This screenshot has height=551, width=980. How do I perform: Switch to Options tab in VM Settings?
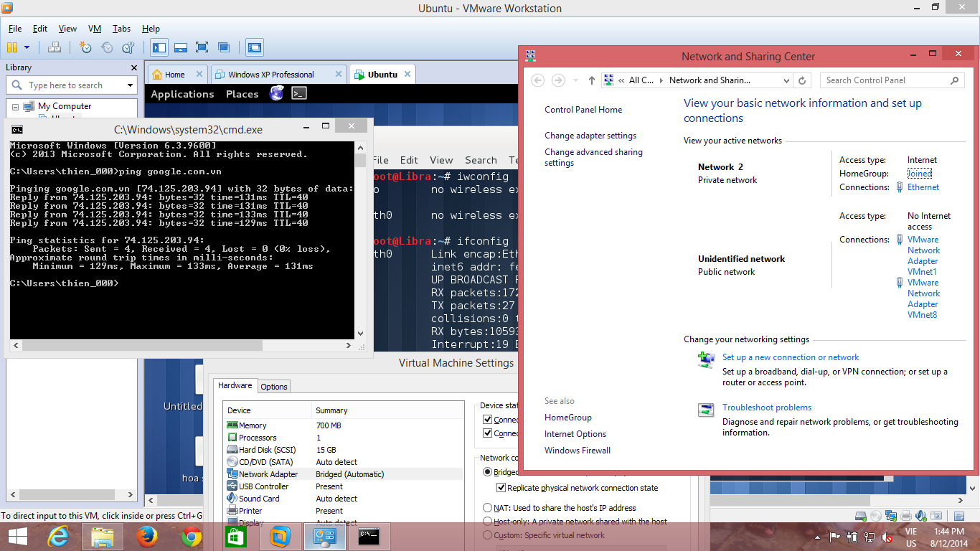click(x=274, y=386)
